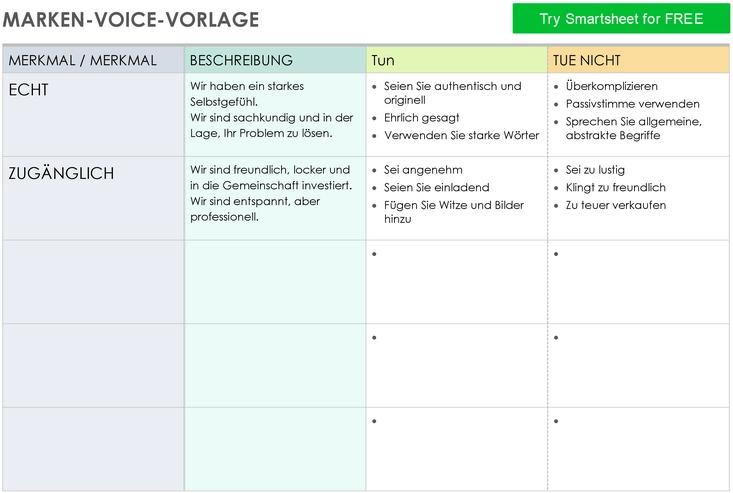Select the MERKMAL / MERKMAL header cell
The width and height of the screenshot is (733, 493).
point(93,60)
